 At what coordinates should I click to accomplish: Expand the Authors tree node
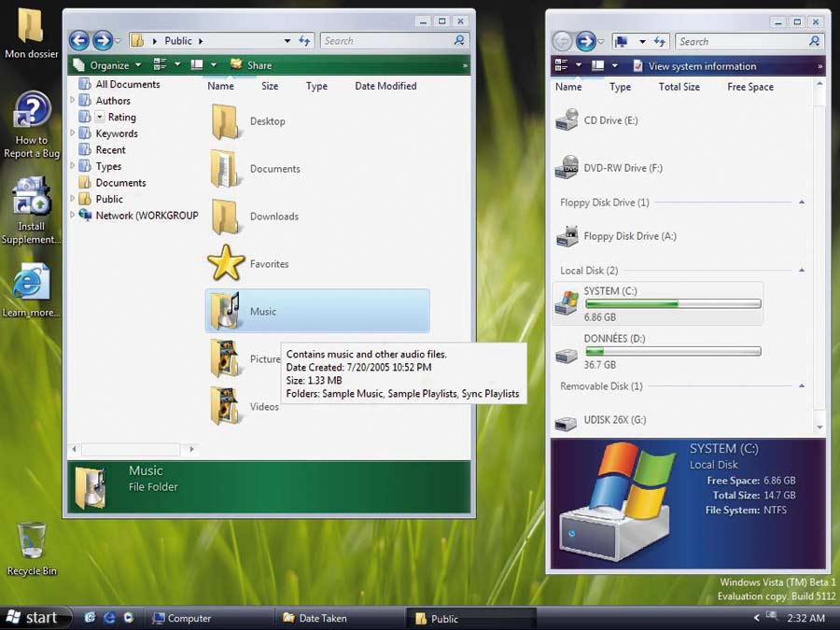pyautogui.click(x=74, y=101)
